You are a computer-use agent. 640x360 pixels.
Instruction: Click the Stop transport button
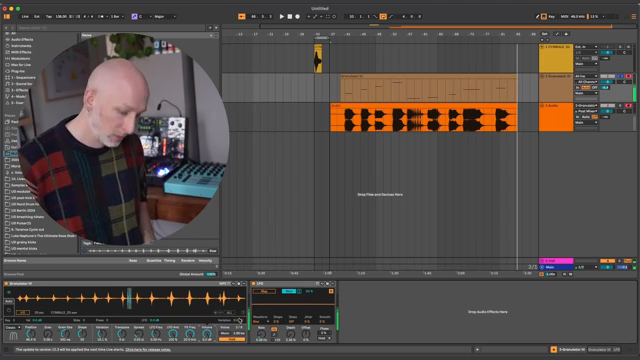point(290,16)
